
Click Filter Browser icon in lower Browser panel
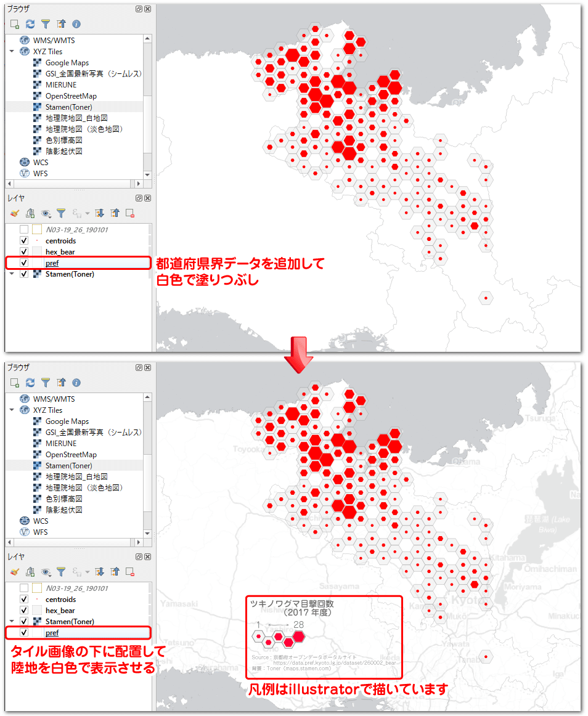tap(46, 382)
